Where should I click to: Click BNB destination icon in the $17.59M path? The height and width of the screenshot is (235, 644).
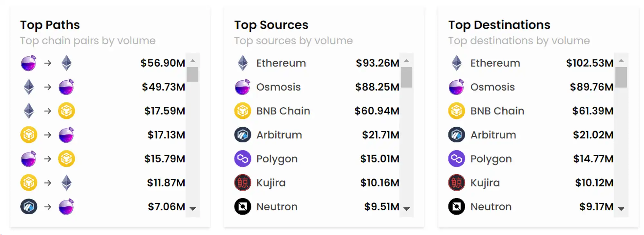pos(66,111)
